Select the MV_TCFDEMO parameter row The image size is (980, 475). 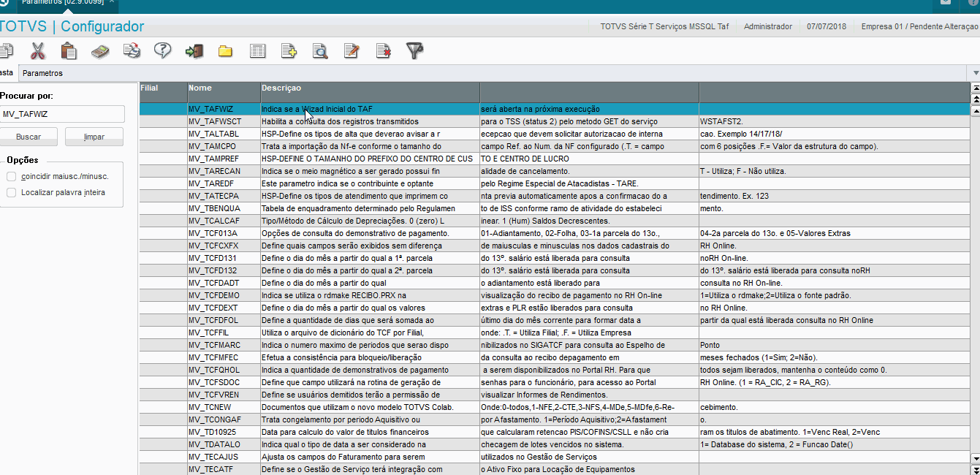point(554,295)
